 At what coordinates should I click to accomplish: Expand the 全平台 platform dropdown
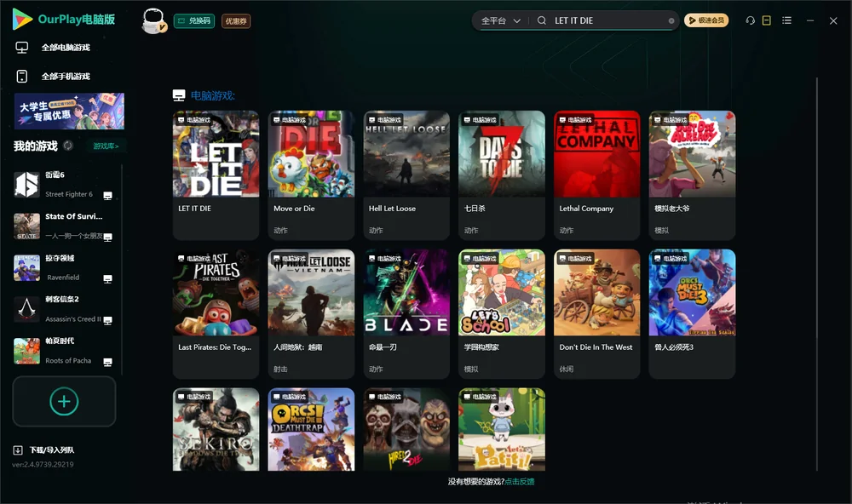point(500,20)
